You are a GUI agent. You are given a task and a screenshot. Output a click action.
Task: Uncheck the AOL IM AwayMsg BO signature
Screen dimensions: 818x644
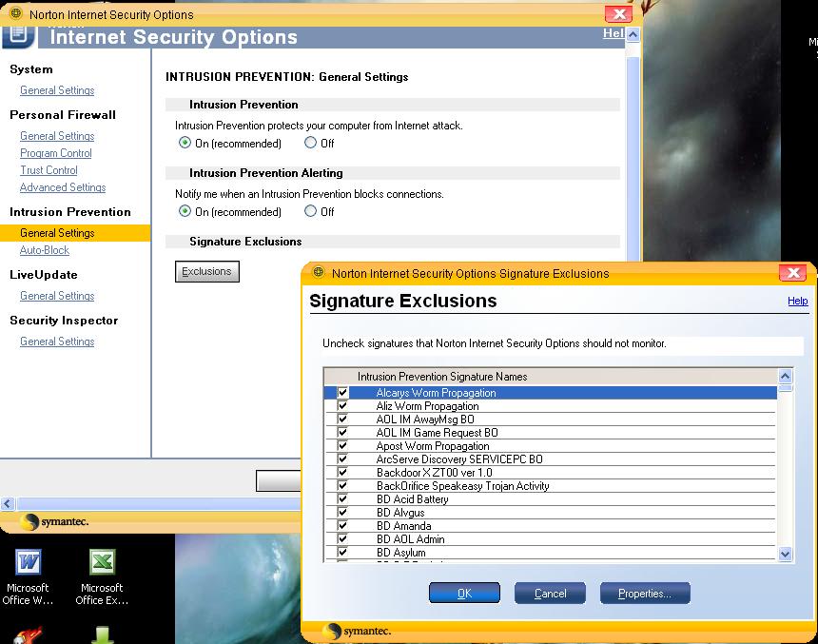pos(342,420)
